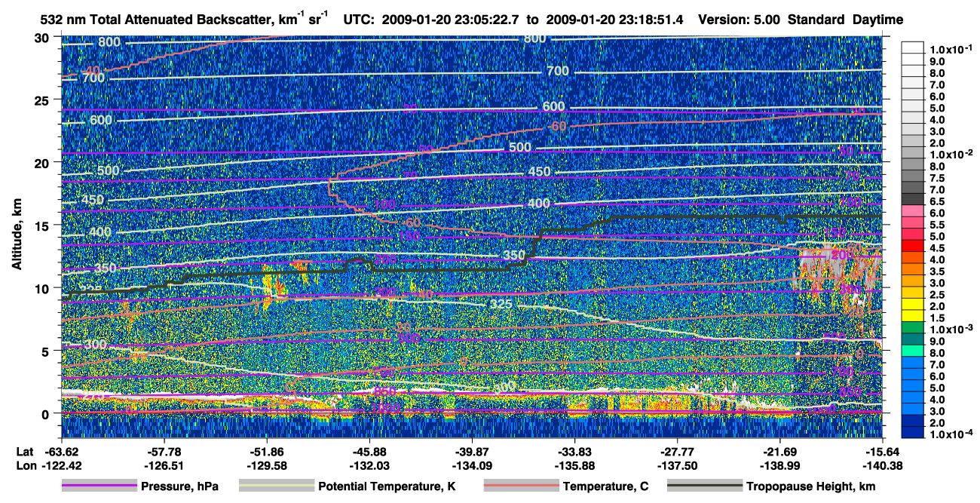Screen dimensions: 980x503
Task: Click the colorbar label 1.0x10-1
Action: [x=950, y=49]
